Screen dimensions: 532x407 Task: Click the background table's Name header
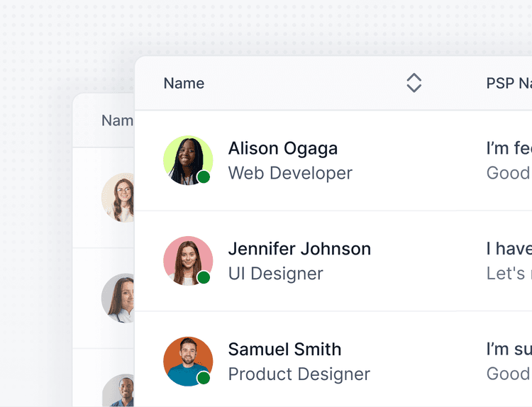(x=117, y=121)
